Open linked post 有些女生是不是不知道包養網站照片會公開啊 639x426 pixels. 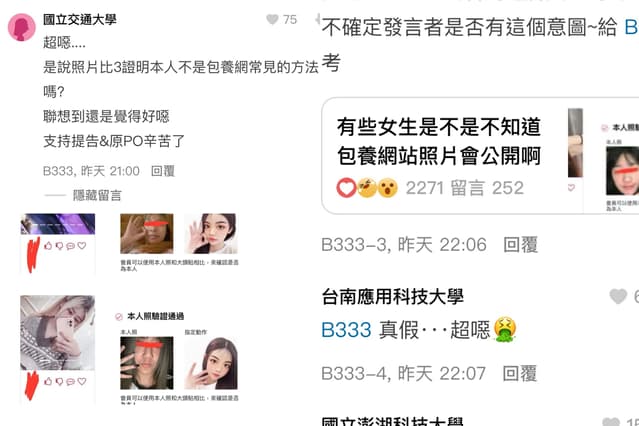[x=439, y=141]
